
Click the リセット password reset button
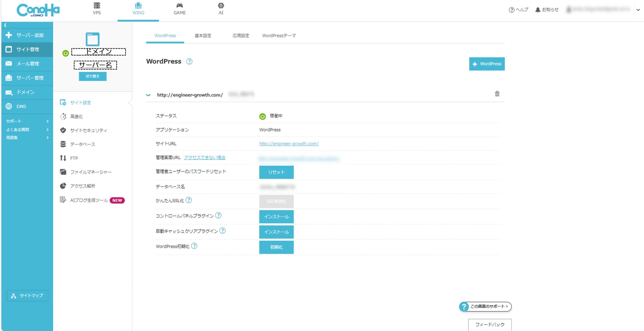coord(276,172)
